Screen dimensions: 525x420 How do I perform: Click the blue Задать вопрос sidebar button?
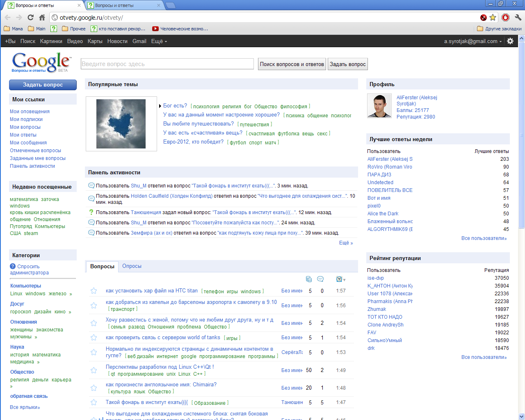pos(43,84)
